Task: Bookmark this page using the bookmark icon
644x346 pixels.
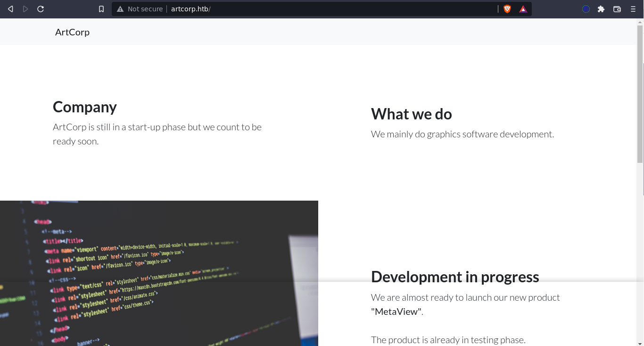Action: click(101, 9)
